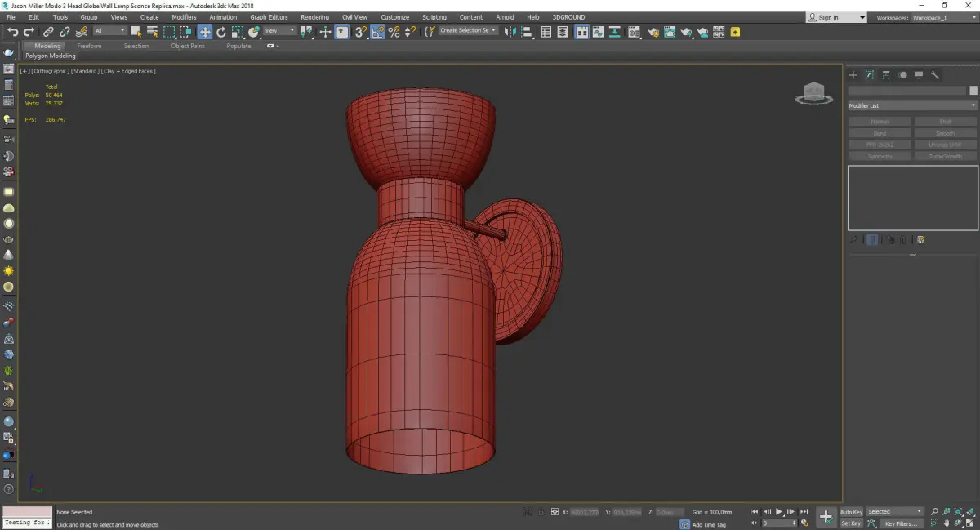Open the Graph Editors menu
The width and height of the screenshot is (980, 530).
tap(269, 17)
